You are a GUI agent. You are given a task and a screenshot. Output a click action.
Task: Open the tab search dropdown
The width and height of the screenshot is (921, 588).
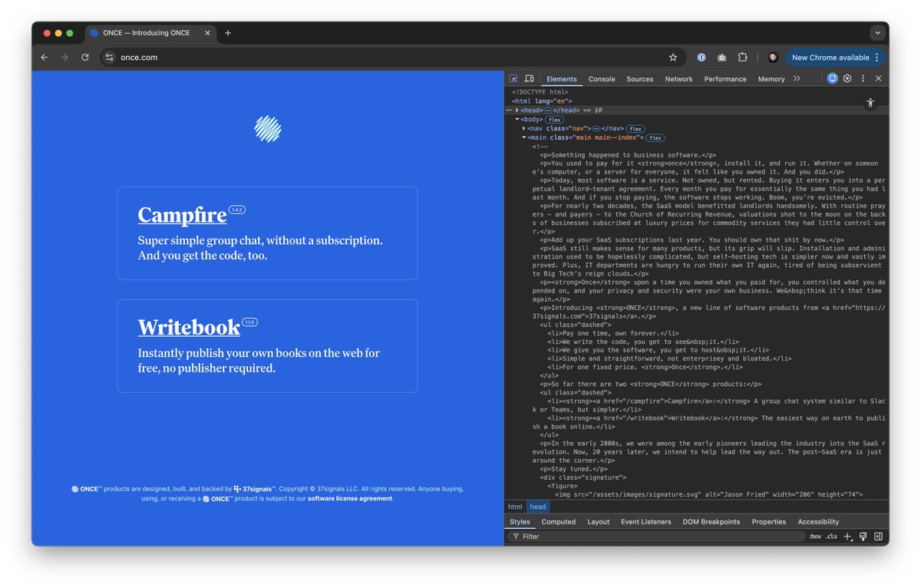coord(877,33)
